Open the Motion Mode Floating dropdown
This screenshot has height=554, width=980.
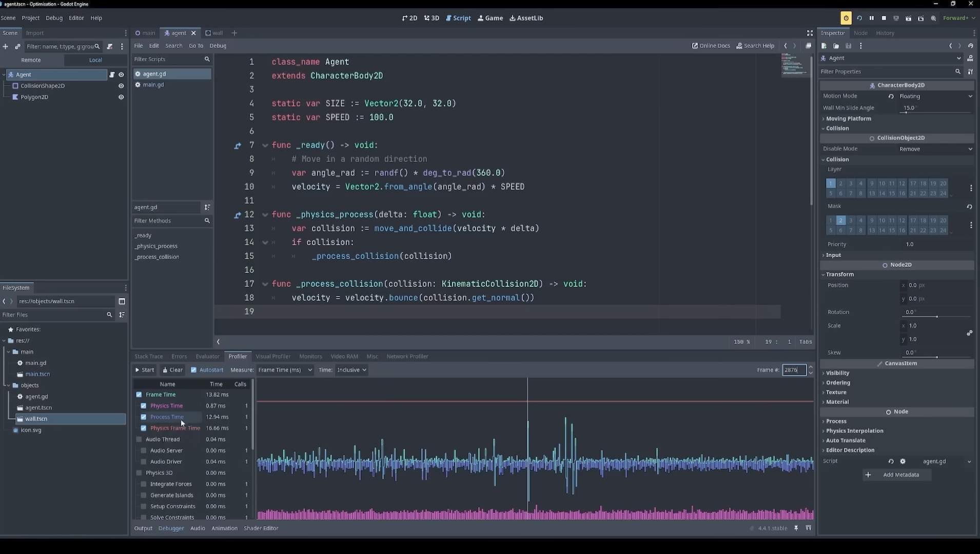point(935,96)
